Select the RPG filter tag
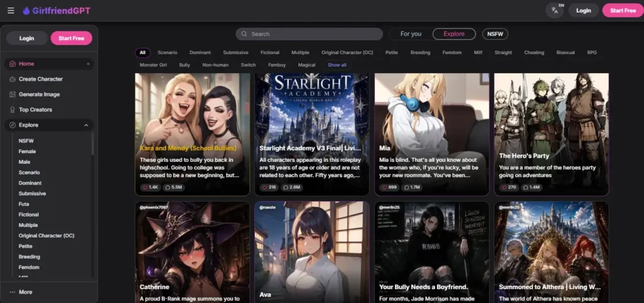 click(592, 53)
